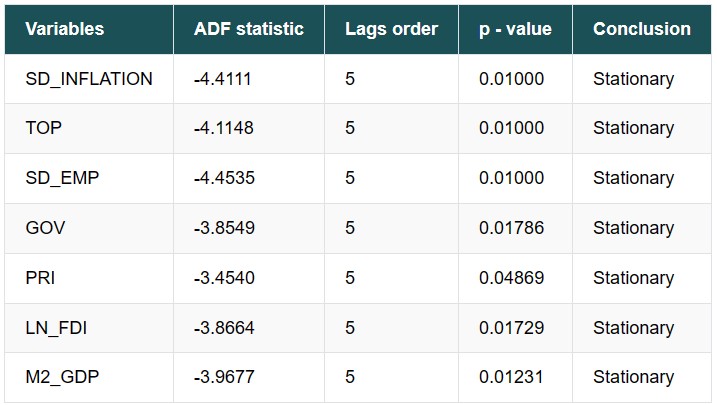717x405 pixels.
Task: Click ADF statistic value -4.1148
Action: 223,128
